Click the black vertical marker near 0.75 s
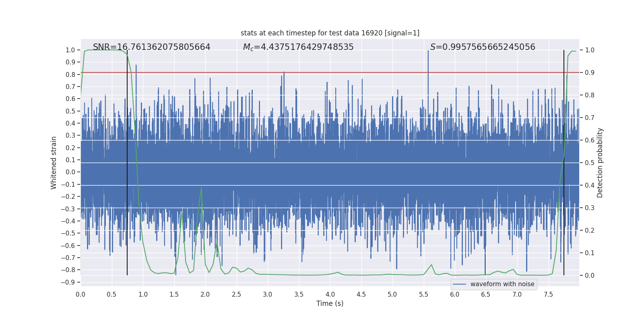644x322 pixels. pyautogui.click(x=127, y=163)
